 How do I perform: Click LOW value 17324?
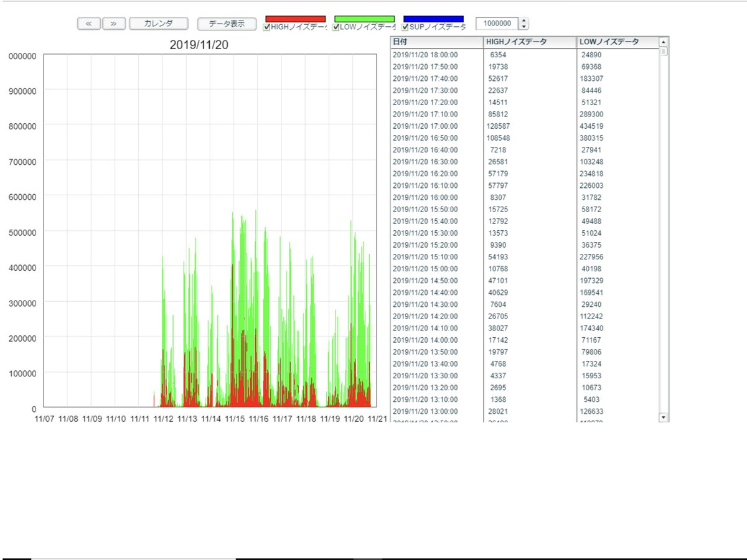pos(592,363)
